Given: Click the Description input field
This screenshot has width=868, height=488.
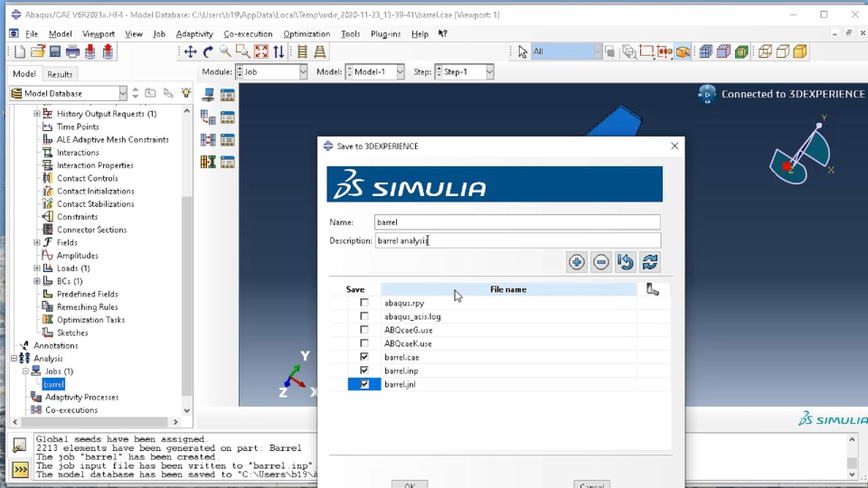Looking at the screenshot, I should (x=517, y=240).
